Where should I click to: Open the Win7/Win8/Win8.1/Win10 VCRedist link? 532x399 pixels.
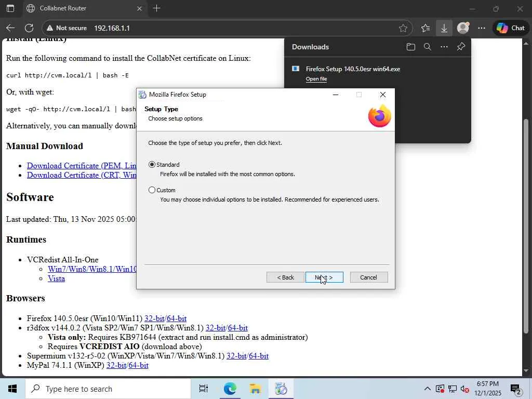click(x=92, y=269)
